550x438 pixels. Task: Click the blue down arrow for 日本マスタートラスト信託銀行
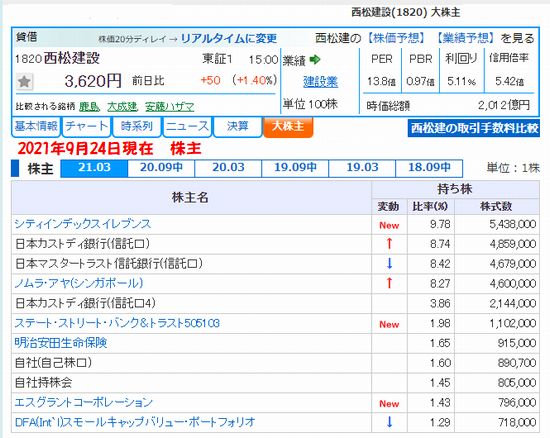pyautogui.click(x=389, y=263)
